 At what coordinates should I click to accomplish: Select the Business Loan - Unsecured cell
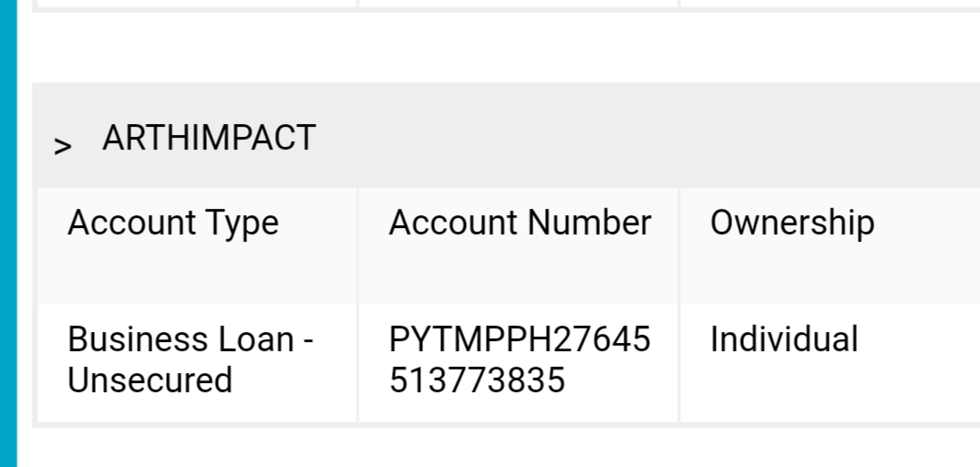[x=190, y=359]
